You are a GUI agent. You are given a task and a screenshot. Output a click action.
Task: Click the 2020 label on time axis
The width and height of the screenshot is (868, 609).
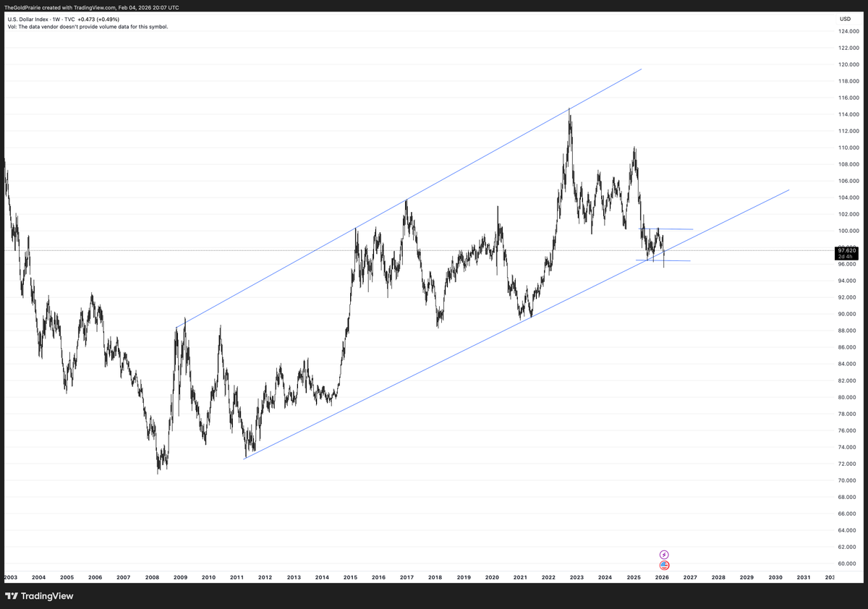coord(492,578)
